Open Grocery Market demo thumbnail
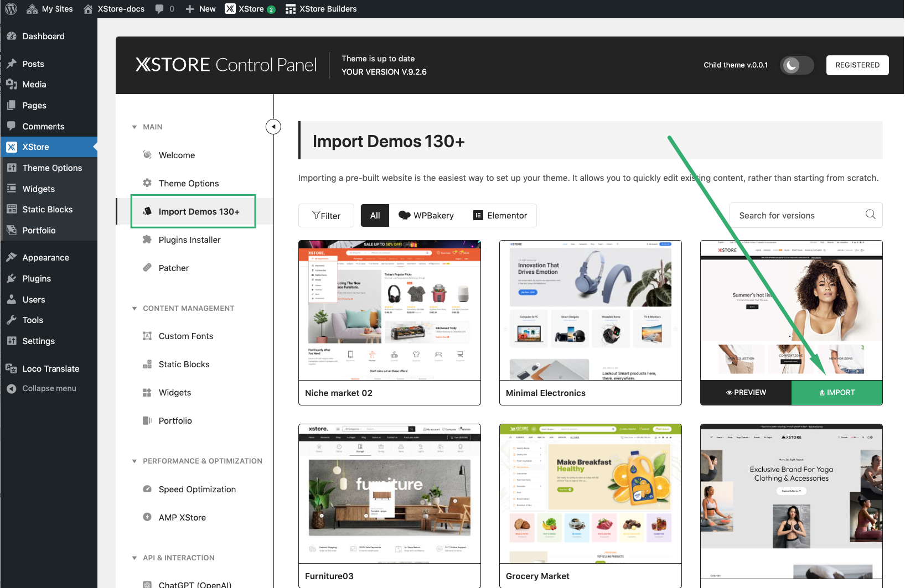The width and height of the screenshot is (905, 588). pyautogui.click(x=591, y=494)
